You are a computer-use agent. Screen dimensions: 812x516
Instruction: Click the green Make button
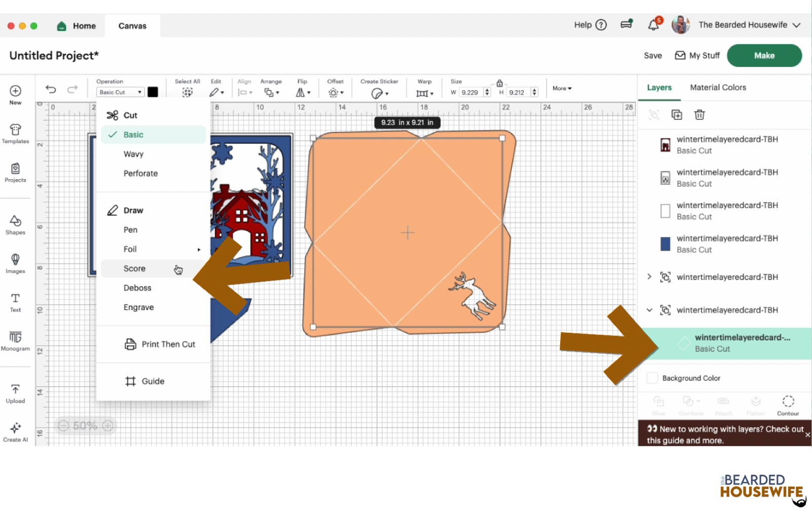(764, 55)
